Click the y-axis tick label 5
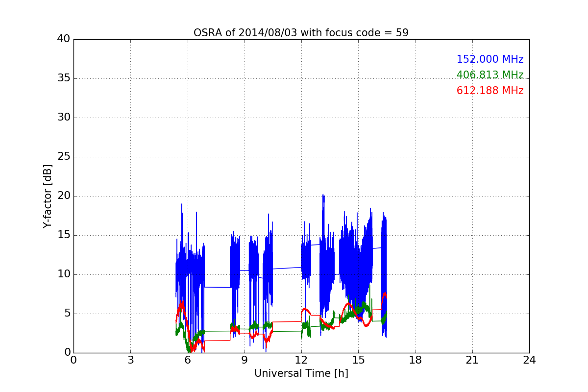588x392 pixels. coord(67,314)
